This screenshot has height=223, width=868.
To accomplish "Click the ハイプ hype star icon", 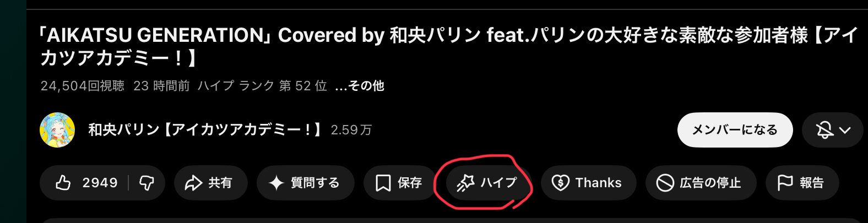I will [x=465, y=183].
